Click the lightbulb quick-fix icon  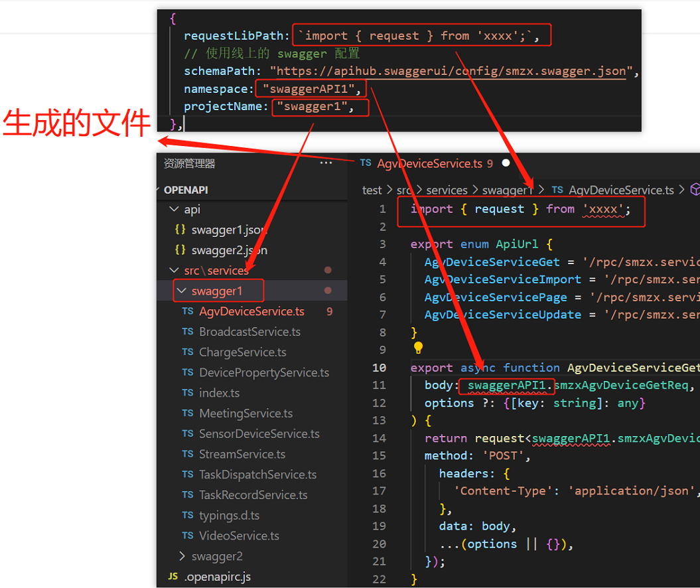point(418,347)
